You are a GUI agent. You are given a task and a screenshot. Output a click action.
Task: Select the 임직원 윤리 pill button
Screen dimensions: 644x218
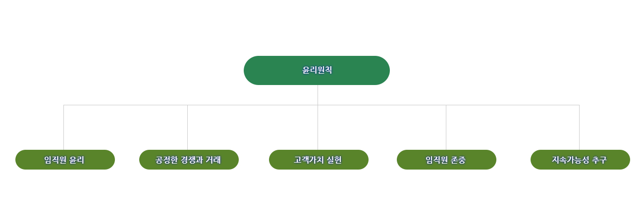point(65,160)
